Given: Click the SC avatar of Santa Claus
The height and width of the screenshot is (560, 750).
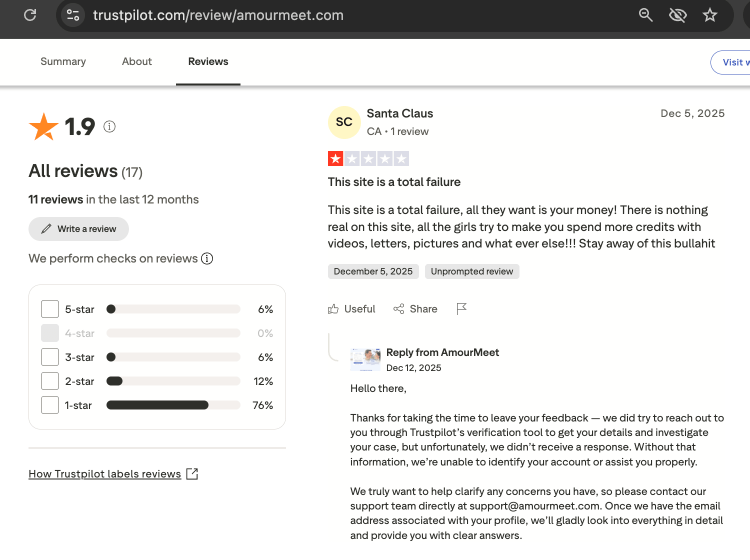Looking at the screenshot, I should click(x=344, y=122).
